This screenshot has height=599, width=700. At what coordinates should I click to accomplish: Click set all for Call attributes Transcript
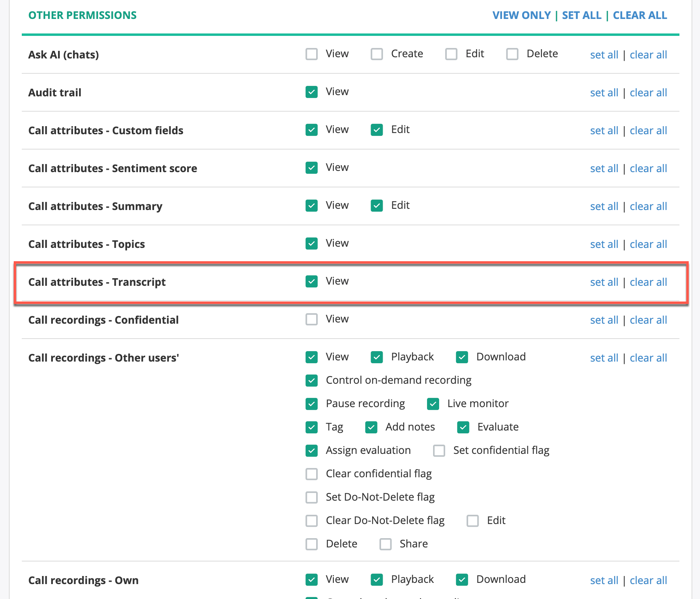tap(604, 282)
